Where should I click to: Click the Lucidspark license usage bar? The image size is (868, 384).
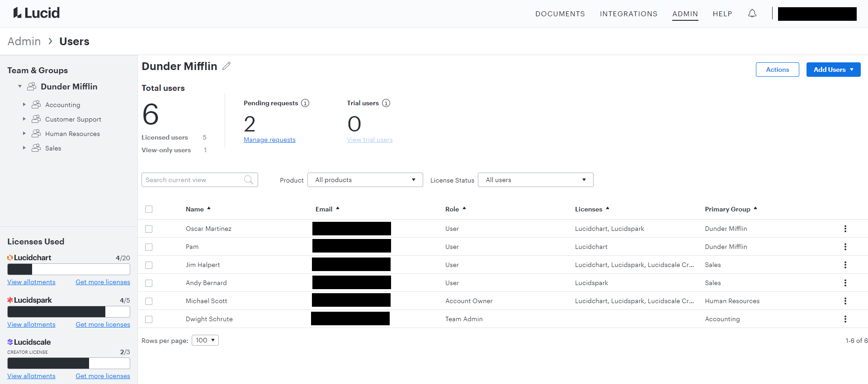tap(69, 312)
